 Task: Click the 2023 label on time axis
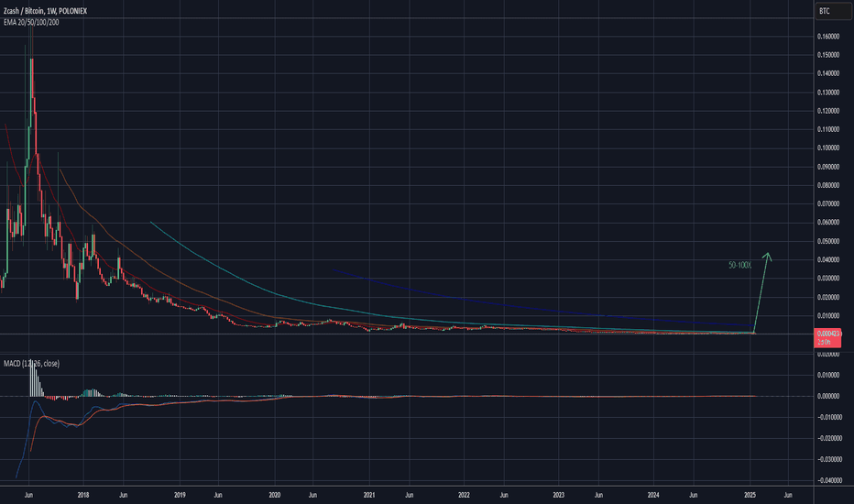tap(559, 495)
